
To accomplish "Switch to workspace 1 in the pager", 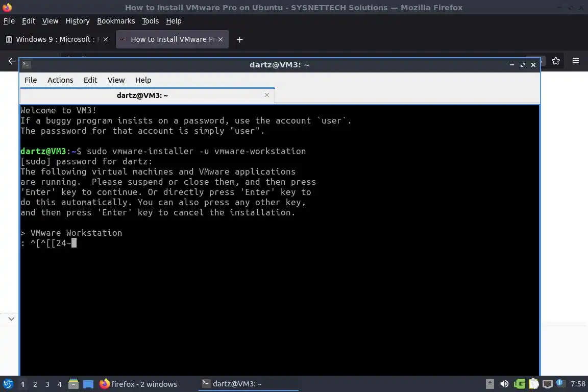I will point(23,384).
